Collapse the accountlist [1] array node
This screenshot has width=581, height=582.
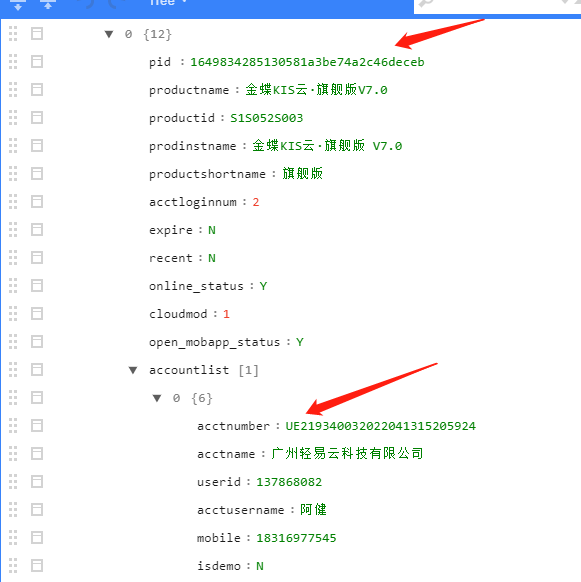pyautogui.click(x=133, y=370)
